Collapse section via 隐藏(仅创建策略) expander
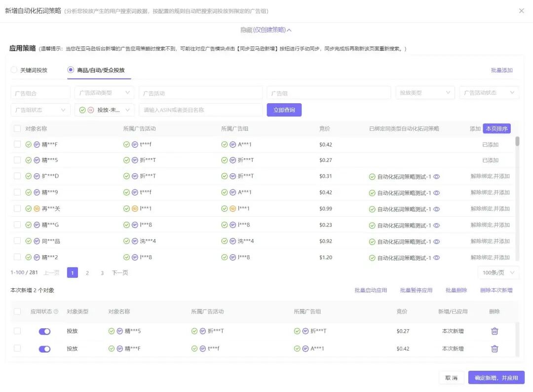The width and height of the screenshot is (533, 392). click(x=266, y=30)
